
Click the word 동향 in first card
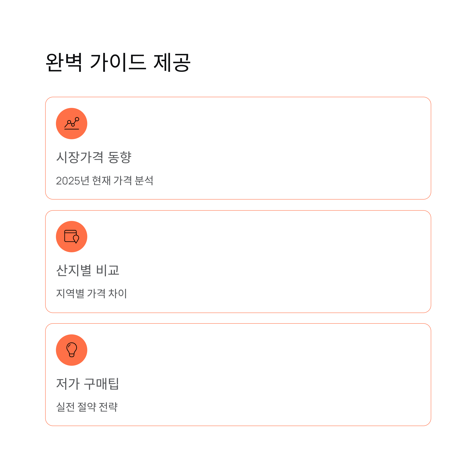coord(120,157)
